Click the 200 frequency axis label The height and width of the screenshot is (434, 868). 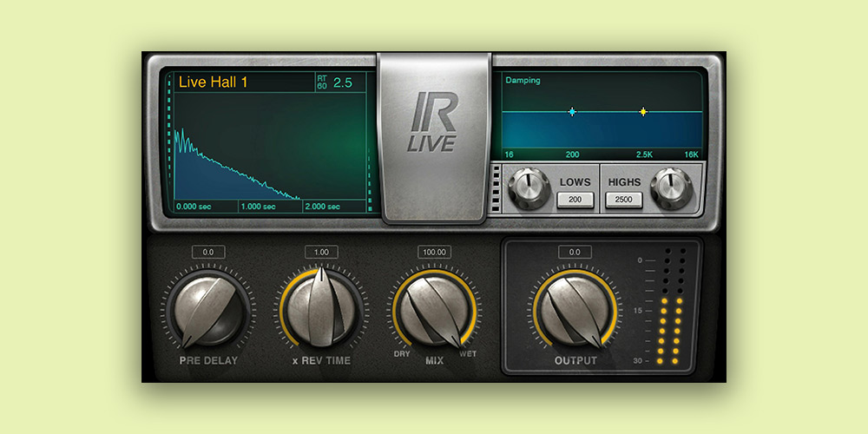click(570, 155)
